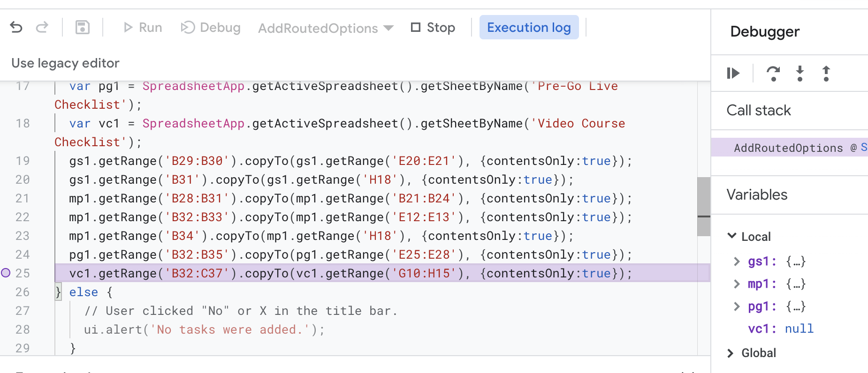Click 'E12:E13' range on line 22
The height and width of the screenshot is (373, 868).
(425, 217)
